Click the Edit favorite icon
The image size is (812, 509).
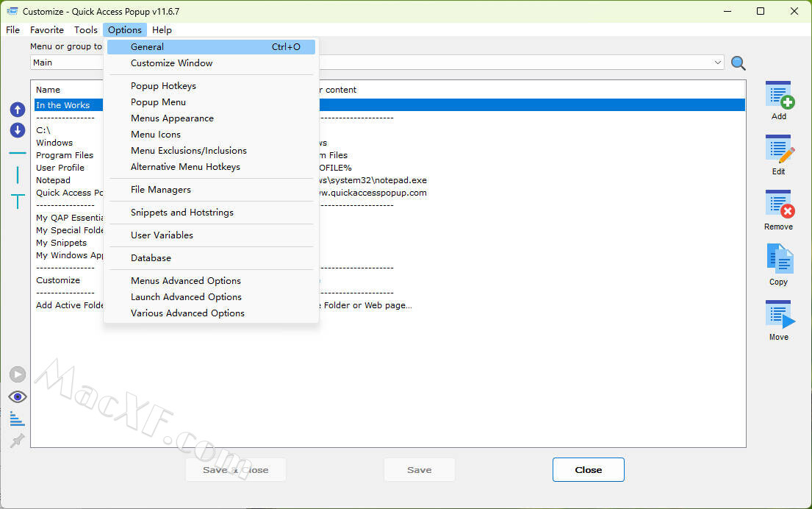click(779, 150)
